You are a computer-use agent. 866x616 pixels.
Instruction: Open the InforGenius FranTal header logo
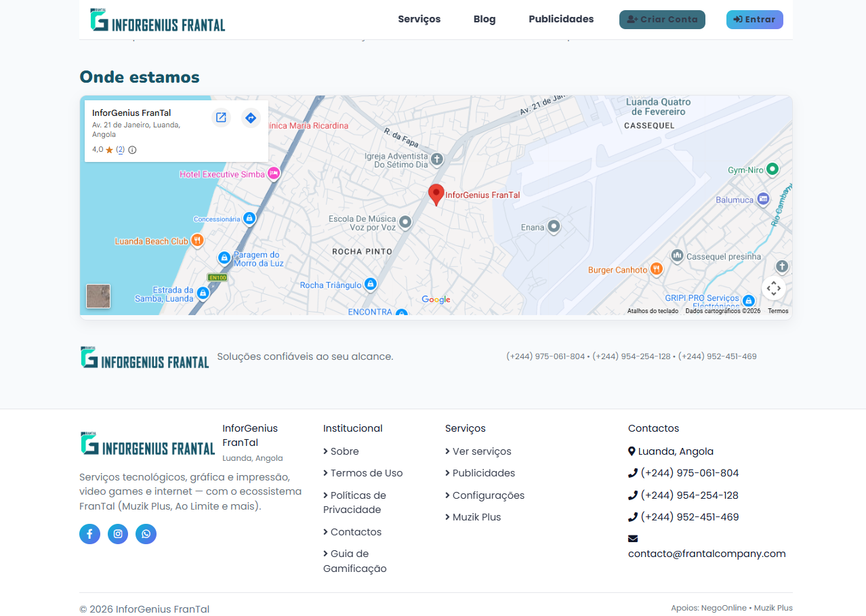click(157, 20)
